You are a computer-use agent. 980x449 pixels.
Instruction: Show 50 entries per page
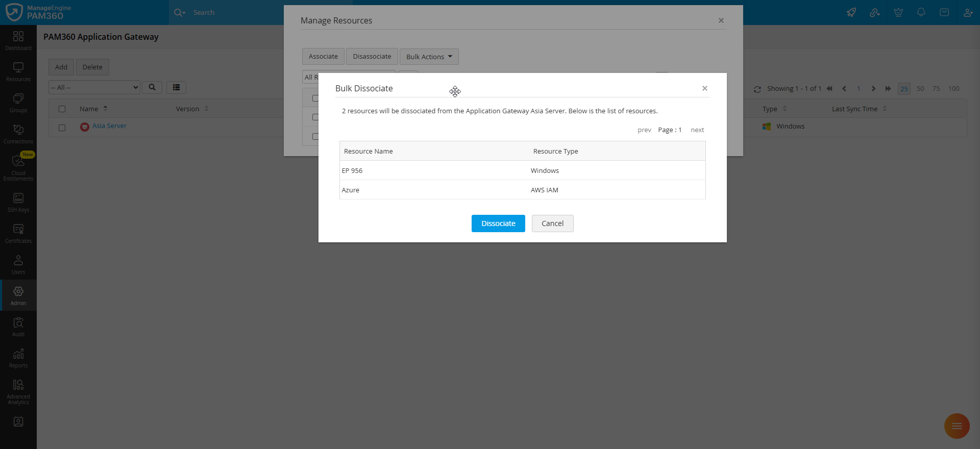click(920, 89)
